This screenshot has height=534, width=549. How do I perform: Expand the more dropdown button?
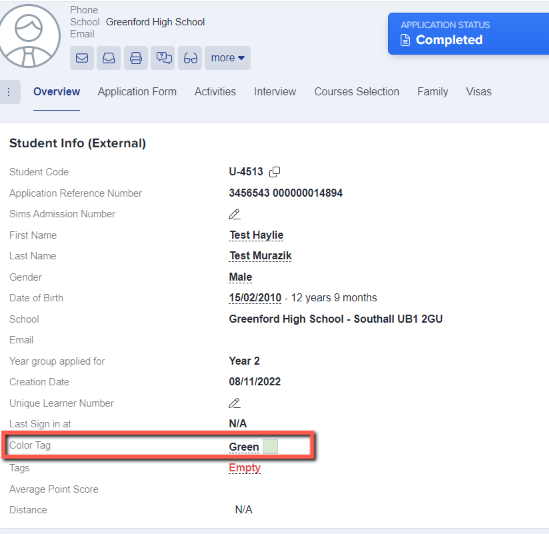point(228,58)
